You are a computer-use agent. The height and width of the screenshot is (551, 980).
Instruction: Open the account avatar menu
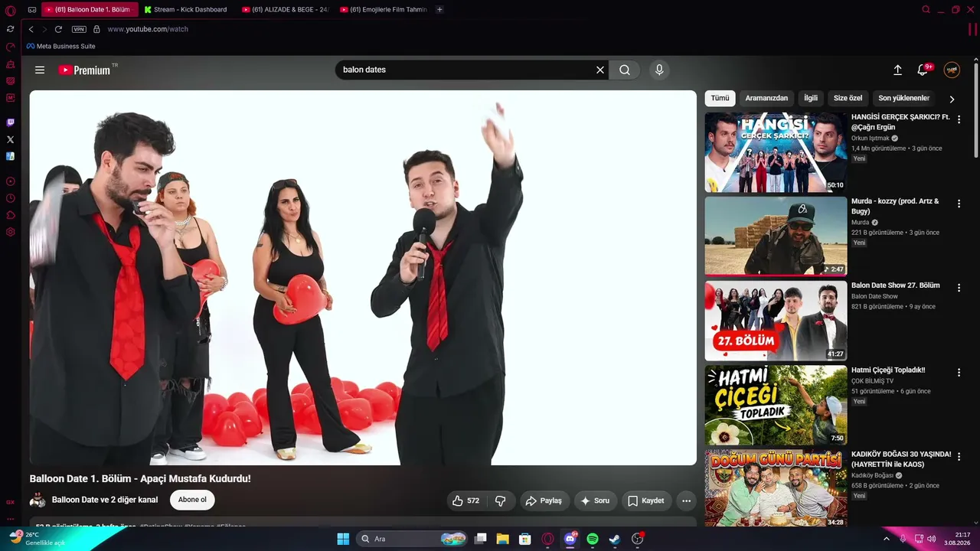[952, 70]
